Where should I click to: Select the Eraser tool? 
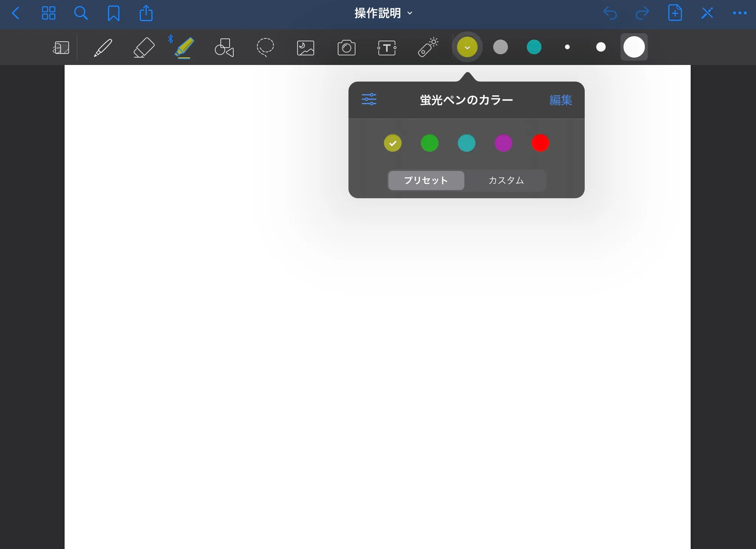click(144, 47)
